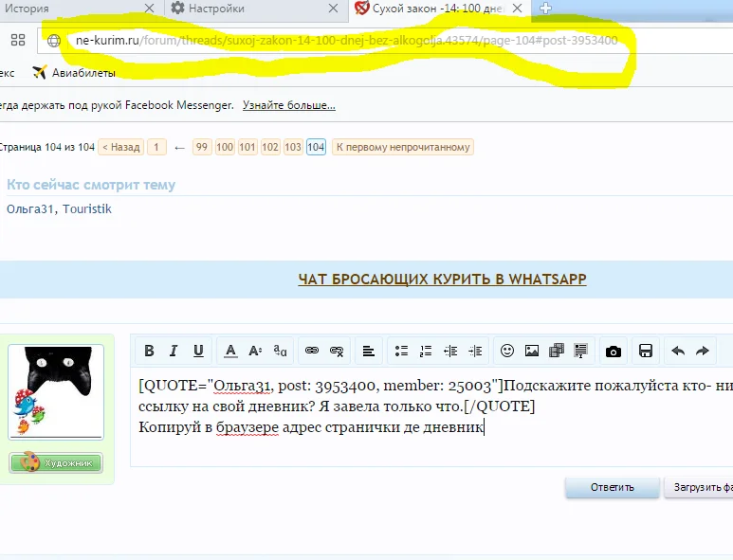Click the Кто сейчас смотрит тему heading

click(91, 185)
